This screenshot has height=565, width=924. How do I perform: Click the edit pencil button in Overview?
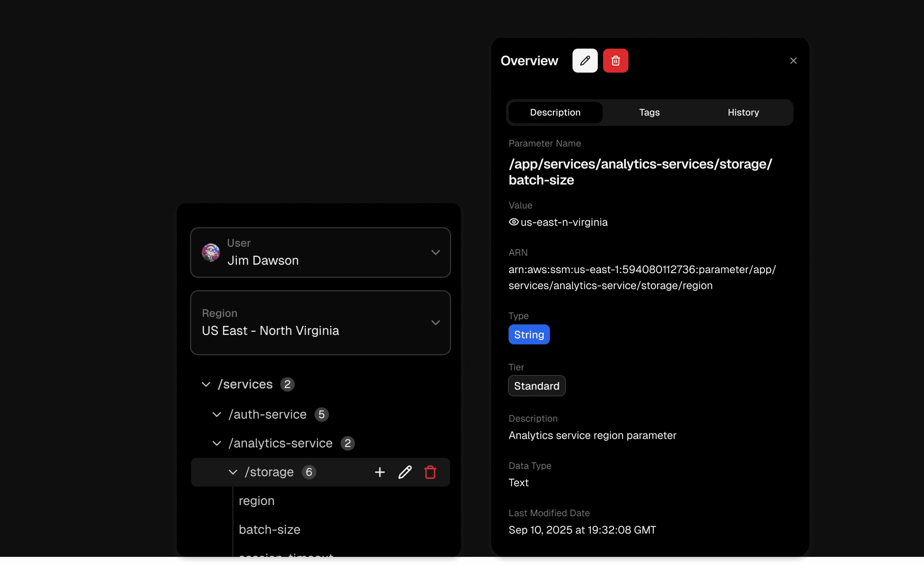click(x=585, y=61)
